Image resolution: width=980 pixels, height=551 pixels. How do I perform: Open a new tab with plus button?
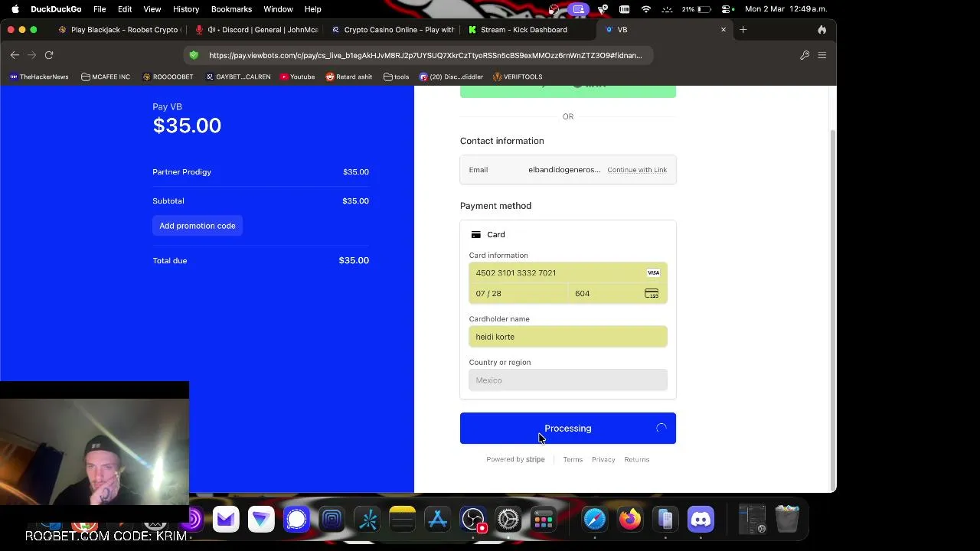743,30
